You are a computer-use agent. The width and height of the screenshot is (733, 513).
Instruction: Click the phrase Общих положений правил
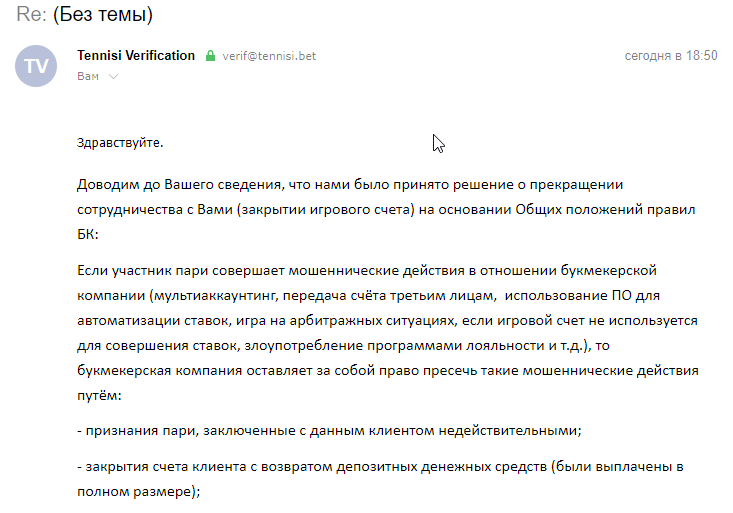click(x=605, y=210)
